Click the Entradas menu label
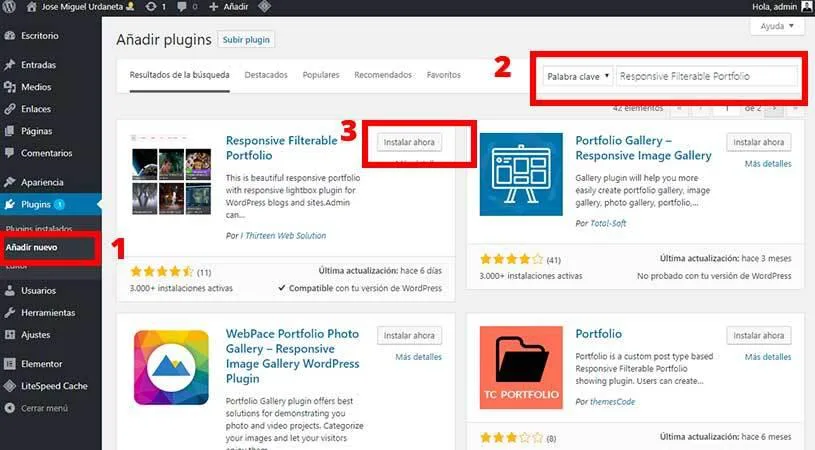This screenshot has height=450, width=815. coord(38,65)
